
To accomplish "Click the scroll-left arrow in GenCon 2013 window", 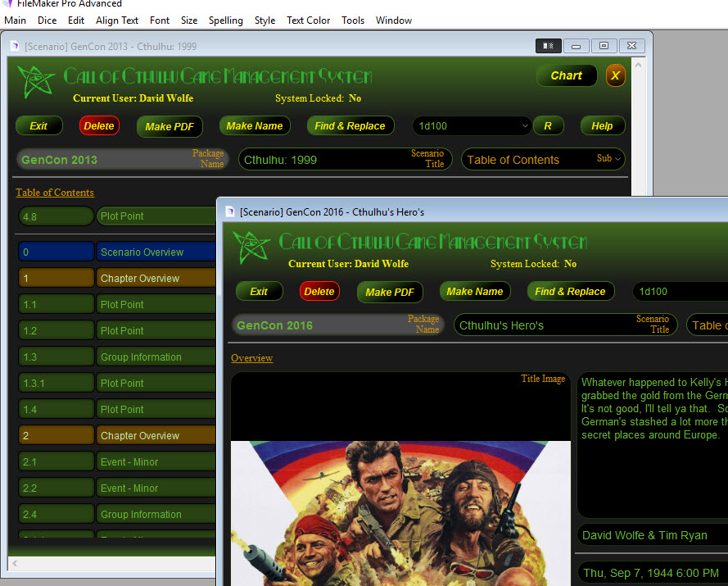I will [15, 564].
